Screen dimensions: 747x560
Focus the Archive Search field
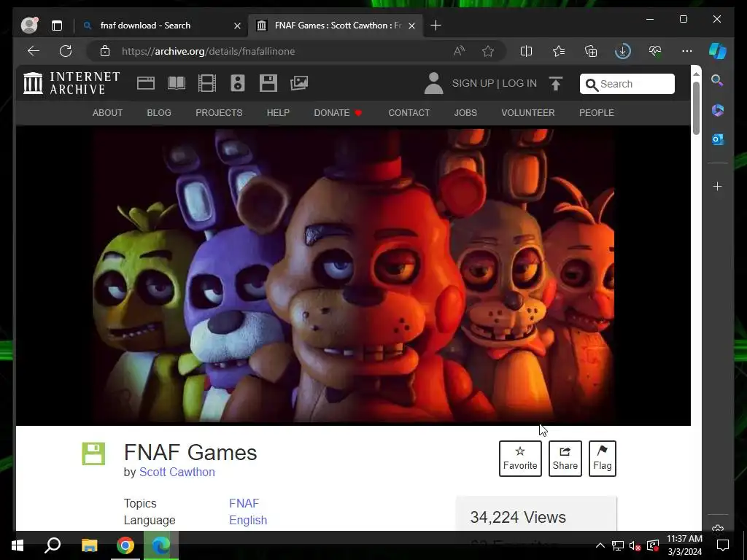click(x=627, y=84)
